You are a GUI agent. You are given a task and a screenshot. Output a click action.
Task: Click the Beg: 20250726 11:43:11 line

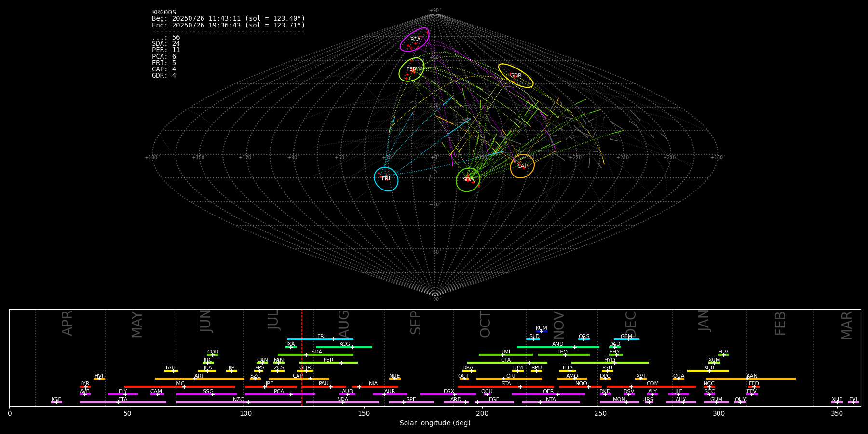pyautogui.click(x=229, y=18)
